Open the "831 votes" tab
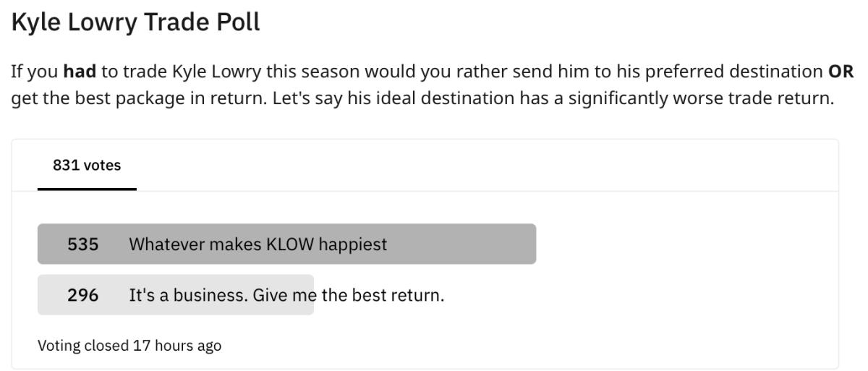The height and width of the screenshot is (371, 868). pyautogui.click(x=87, y=166)
